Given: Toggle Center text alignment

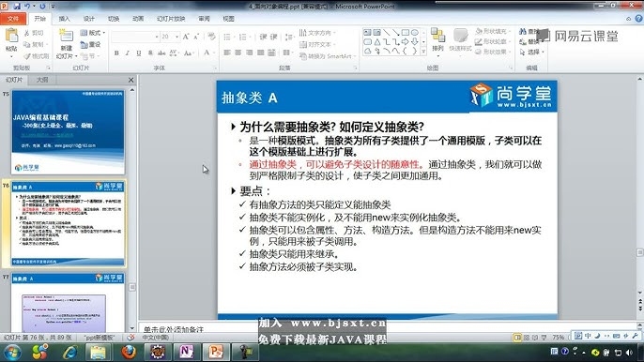Looking at the screenshot, I should click(x=238, y=53).
